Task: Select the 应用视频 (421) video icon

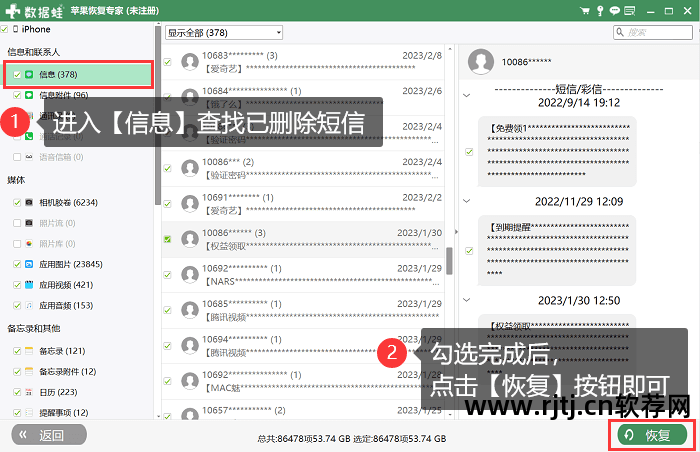Action: coord(29,285)
